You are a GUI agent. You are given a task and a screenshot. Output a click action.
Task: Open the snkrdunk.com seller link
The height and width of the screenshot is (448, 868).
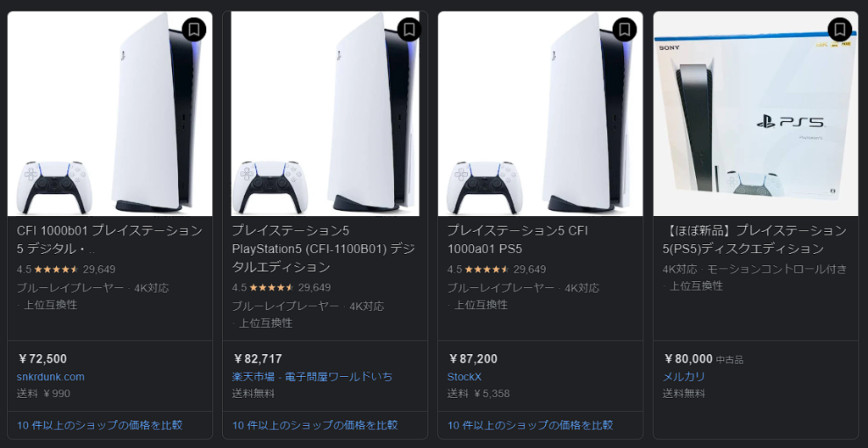coord(51,377)
